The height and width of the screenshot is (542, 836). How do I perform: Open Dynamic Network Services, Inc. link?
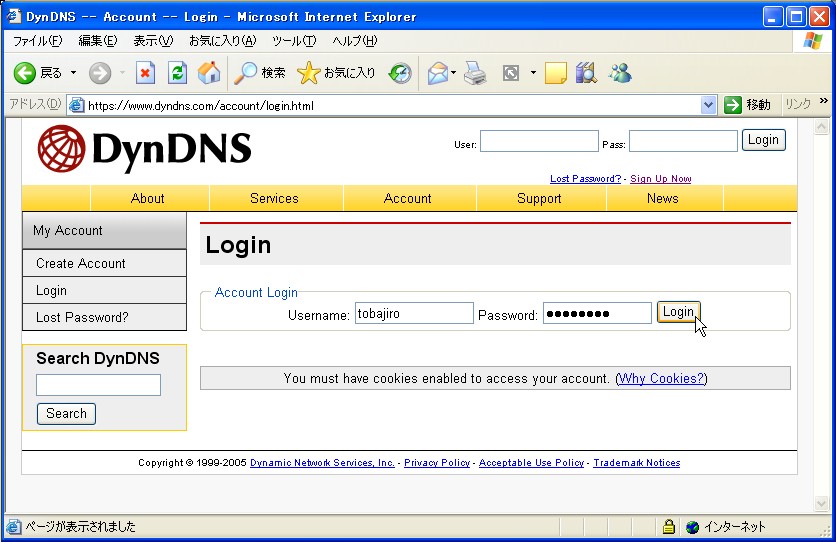pyautogui.click(x=322, y=463)
